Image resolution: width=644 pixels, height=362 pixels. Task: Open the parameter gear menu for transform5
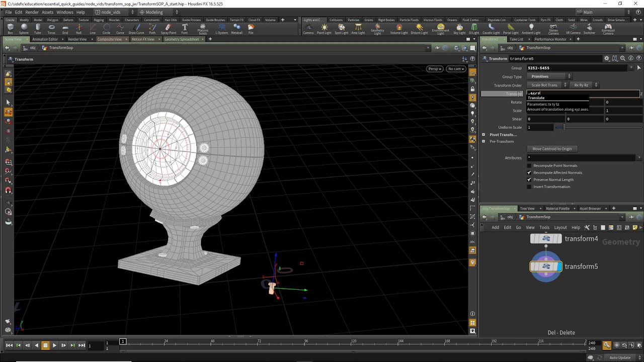(x=607, y=59)
